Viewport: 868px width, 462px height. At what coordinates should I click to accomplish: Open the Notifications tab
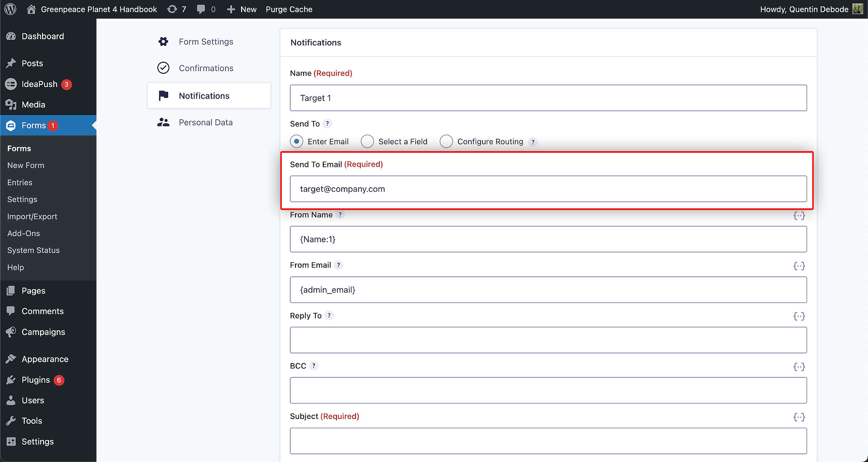tap(209, 96)
